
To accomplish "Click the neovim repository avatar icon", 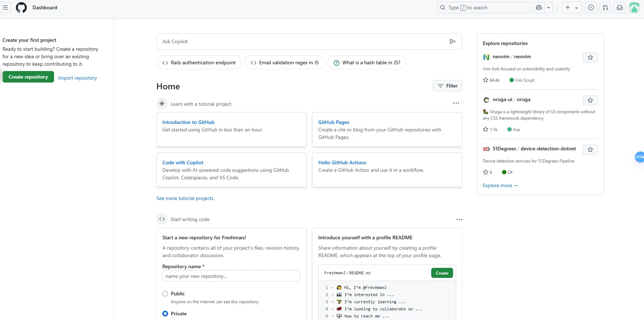I will tap(486, 57).
